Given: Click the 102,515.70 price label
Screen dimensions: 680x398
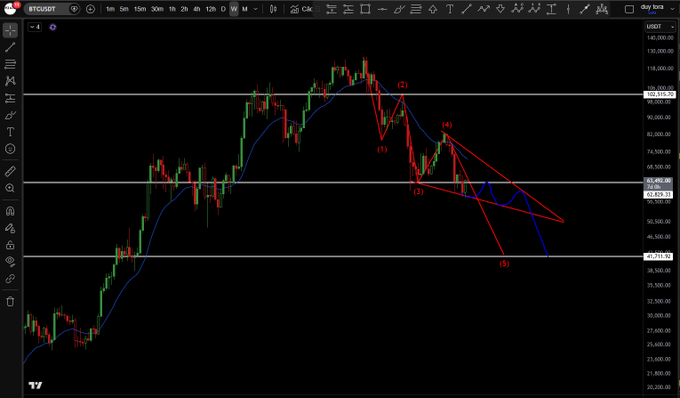Looking at the screenshot, I should 660,94.
